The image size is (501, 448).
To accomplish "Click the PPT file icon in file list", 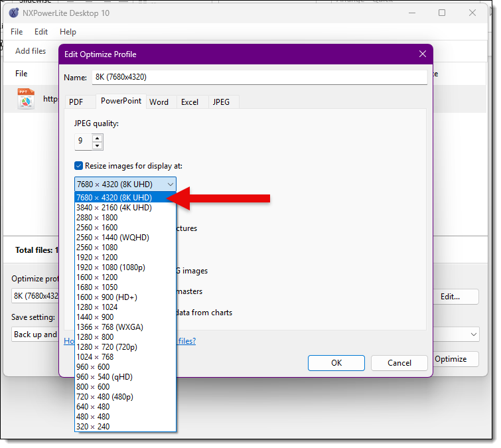I will 26,99.
